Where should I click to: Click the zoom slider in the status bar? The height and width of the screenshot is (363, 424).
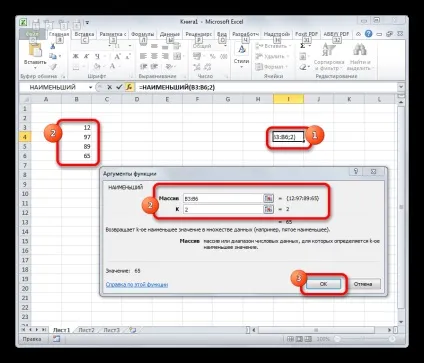pos(365,339)
